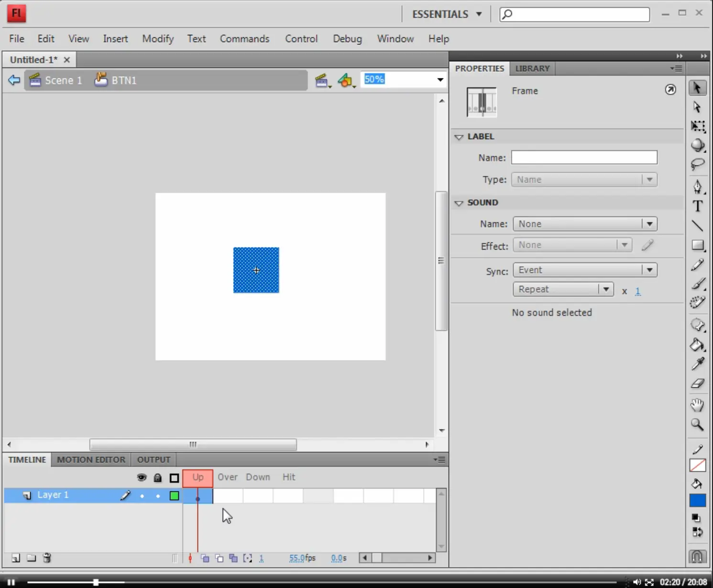Click the blue fill color swatch

point(697,501)
